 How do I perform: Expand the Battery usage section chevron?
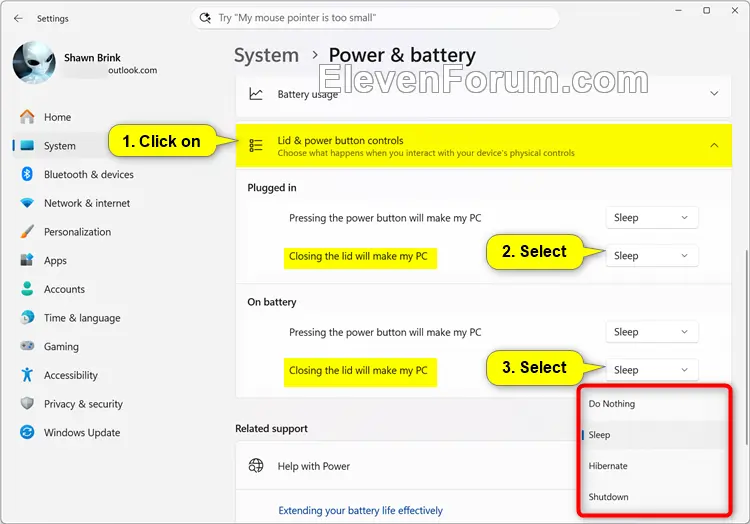pyautogui.click(x=714, y=94)
